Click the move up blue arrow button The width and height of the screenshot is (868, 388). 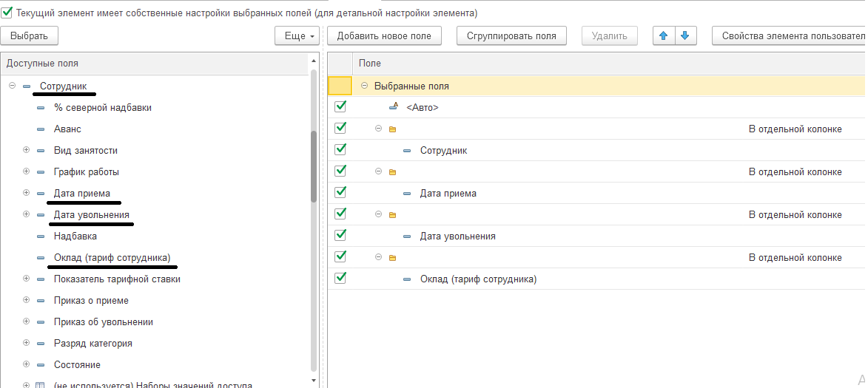click(664, 35)
